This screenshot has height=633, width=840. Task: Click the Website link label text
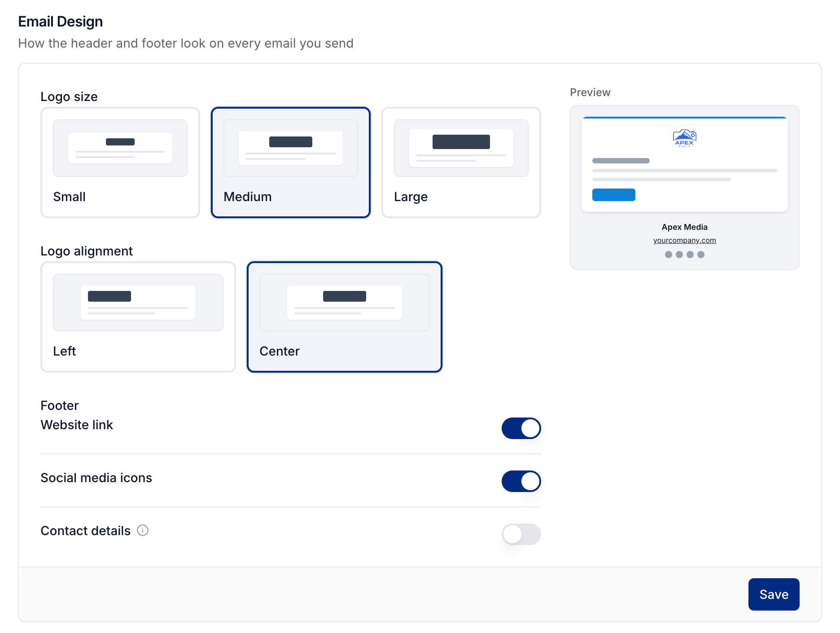click(77, 425)
